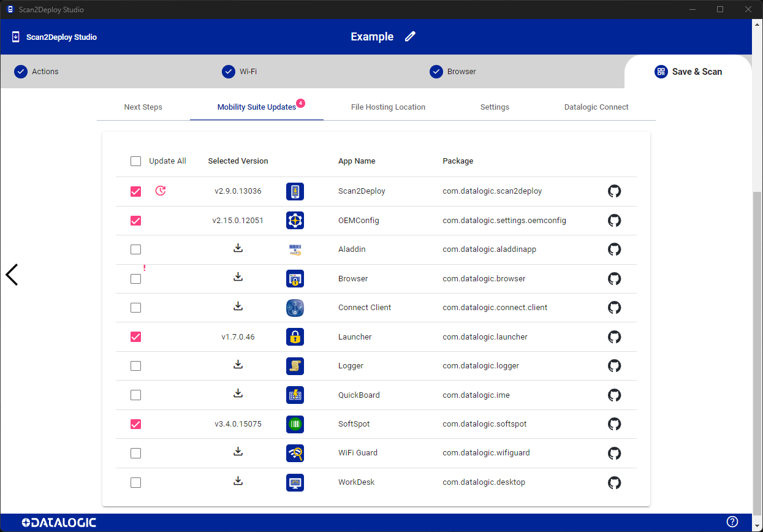Check the WiFi Guard checkbox

pyautogui.click(x=135, y=454)
